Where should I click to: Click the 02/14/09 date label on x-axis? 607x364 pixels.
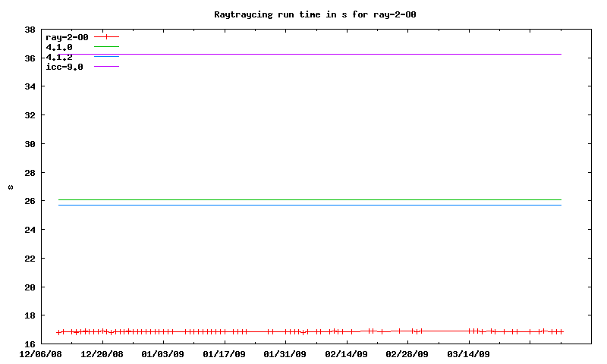[x=346, y=353]
